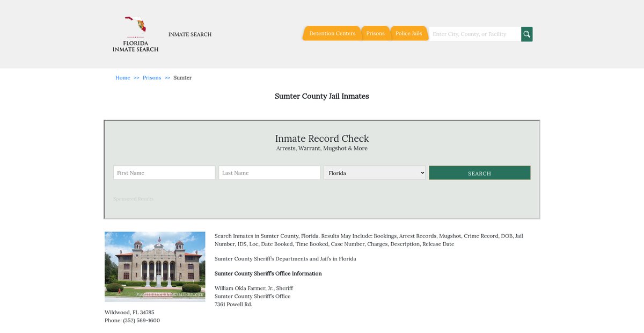Viewport: 644px width, 333px height.
Task: Click the William Okla Farmer, Jr., Sheriff text
Action: pos(254,288)
